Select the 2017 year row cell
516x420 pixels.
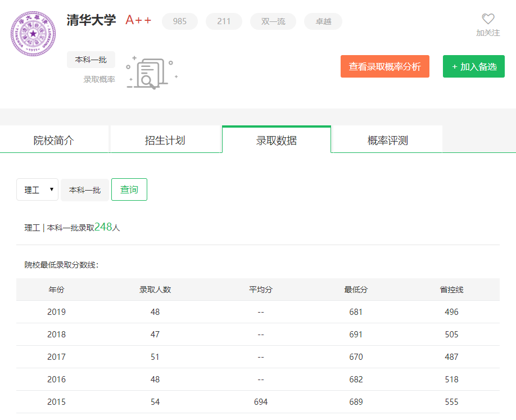[57, 357]
